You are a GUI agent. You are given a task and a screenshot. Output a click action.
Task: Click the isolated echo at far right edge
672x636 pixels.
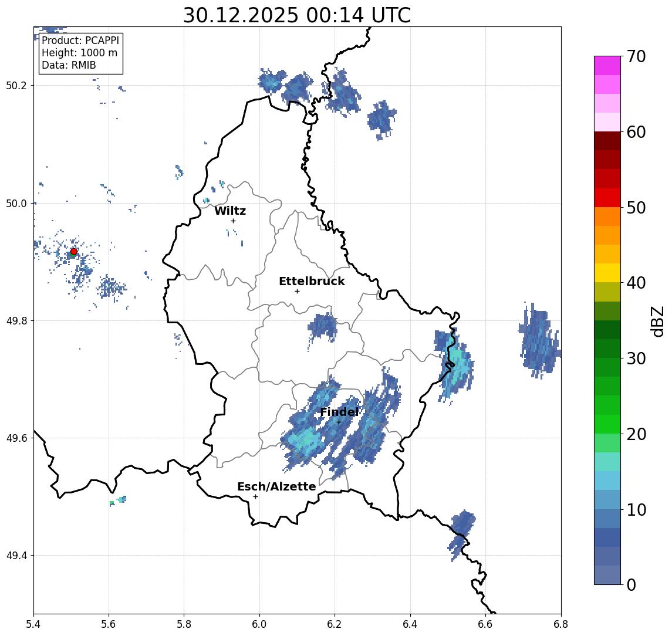click(x=539, y=341)
